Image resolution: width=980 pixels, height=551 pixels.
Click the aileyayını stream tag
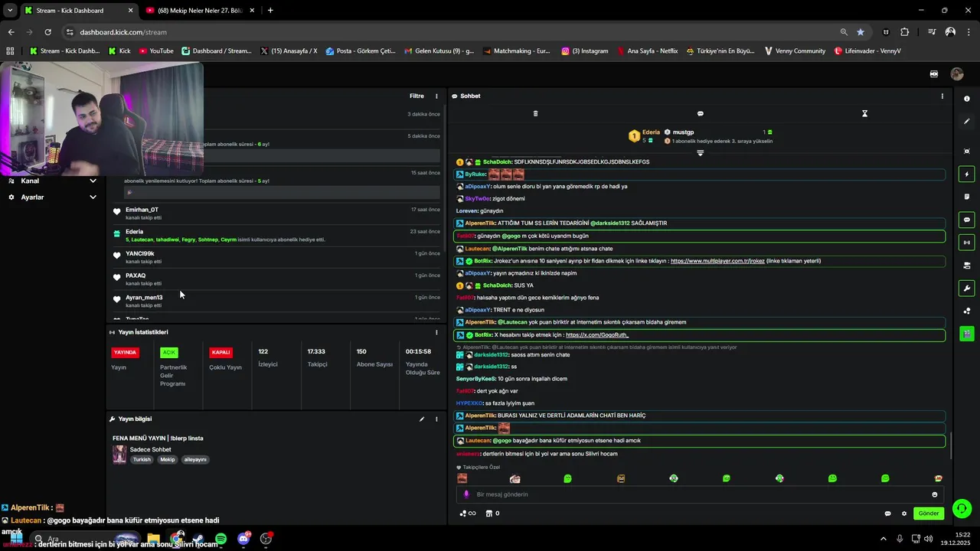coord(195,460)
